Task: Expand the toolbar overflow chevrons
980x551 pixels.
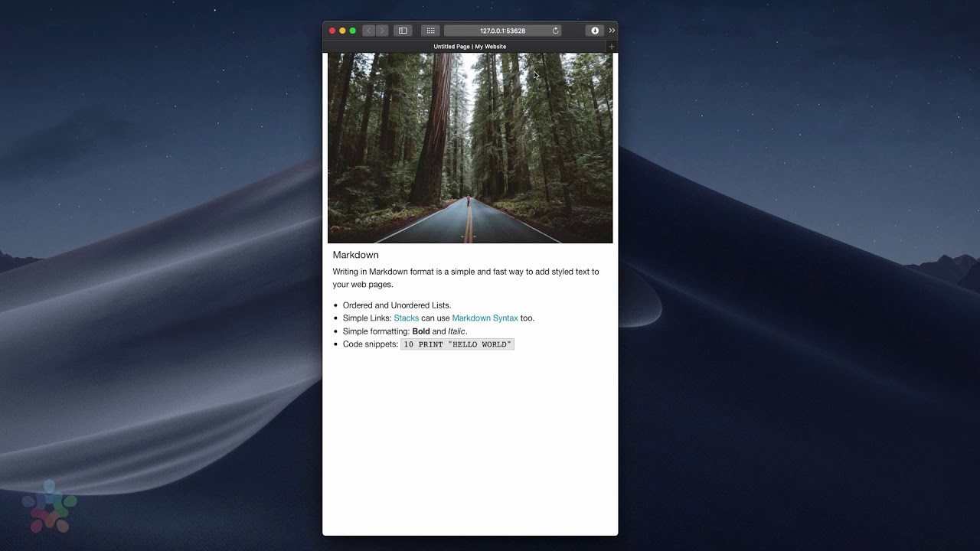Action: pos(612,31)
